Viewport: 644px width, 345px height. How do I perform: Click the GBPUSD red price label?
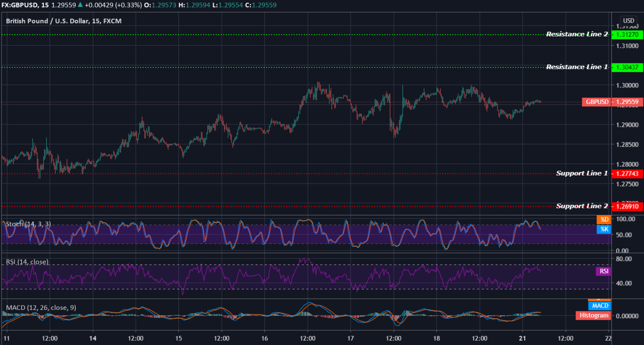click(x=597, y=102)
